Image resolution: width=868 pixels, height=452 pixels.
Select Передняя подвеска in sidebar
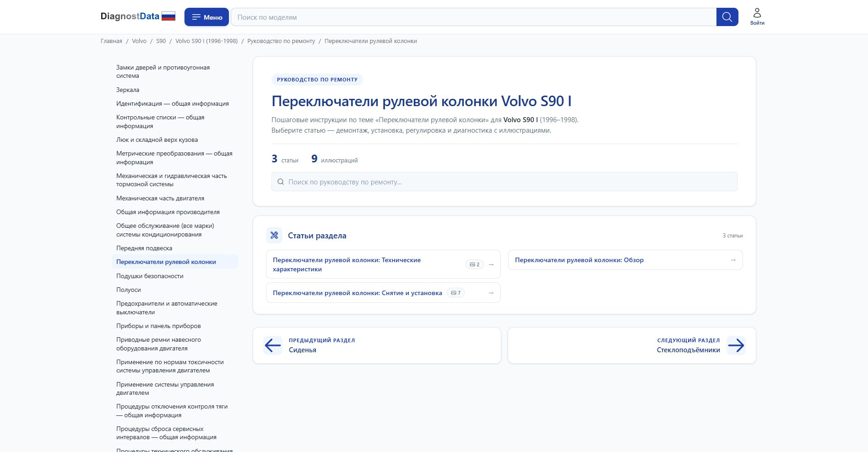click(174, 248)
